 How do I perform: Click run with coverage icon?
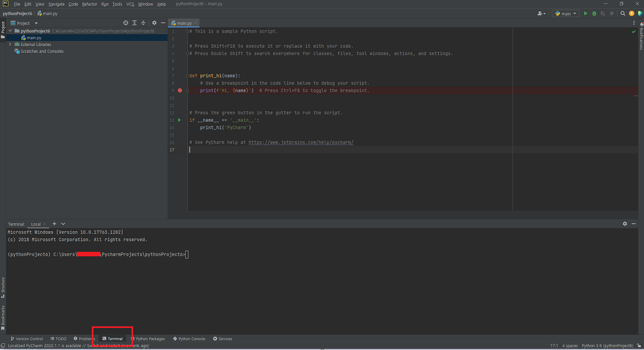pyautogui.click(x=603, y=13)
